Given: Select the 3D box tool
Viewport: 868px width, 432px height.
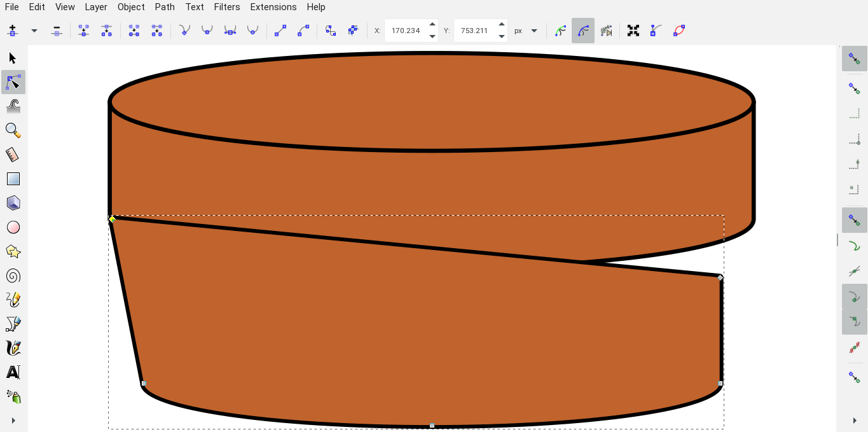Looking at the screenshot, I should pyautogui.click(x=13, y=203).
